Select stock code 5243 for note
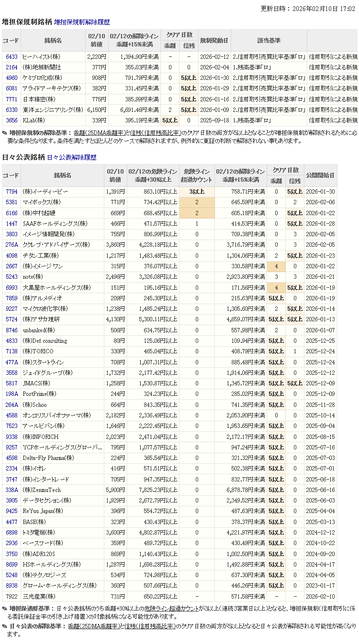Image resolution: width=359 pixels, height=644 pixels. pyautogui.click(x=11, y=277)
